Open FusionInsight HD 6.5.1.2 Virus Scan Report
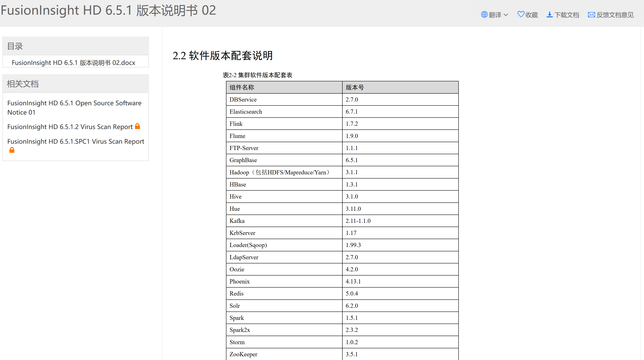Screen dimensions: 644x360 70,127
